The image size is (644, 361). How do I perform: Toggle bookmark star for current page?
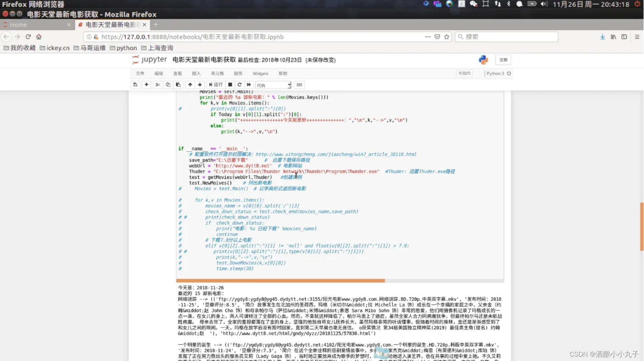click(447, 36)
